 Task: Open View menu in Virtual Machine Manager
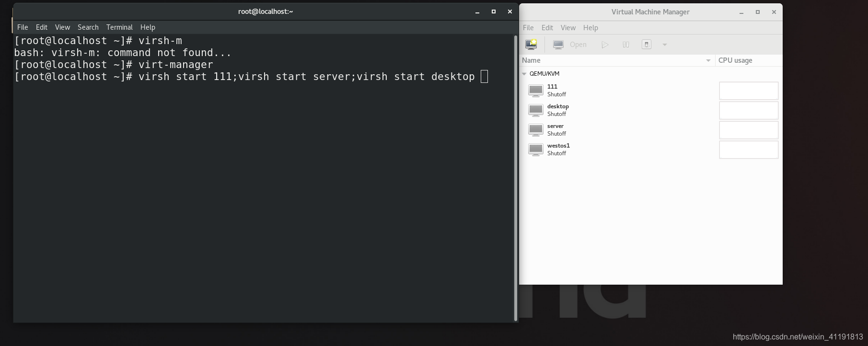click(x=568, y=28)
